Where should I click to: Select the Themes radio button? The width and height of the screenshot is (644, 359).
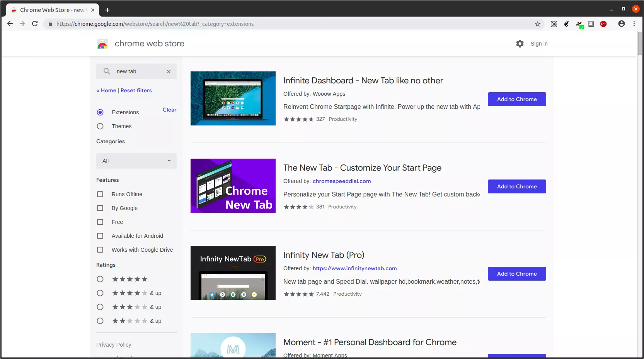100,126
